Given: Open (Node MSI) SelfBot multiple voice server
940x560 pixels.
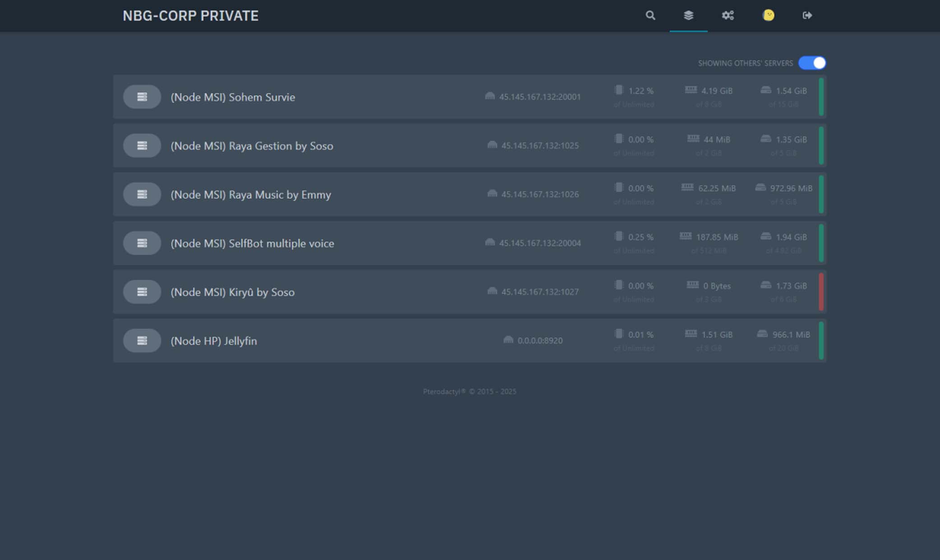Looking at the screenshot, I should coord(252,243).
